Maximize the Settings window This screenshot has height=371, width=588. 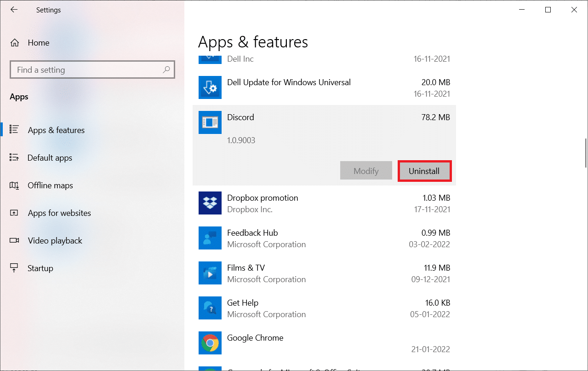pos(548,10)
